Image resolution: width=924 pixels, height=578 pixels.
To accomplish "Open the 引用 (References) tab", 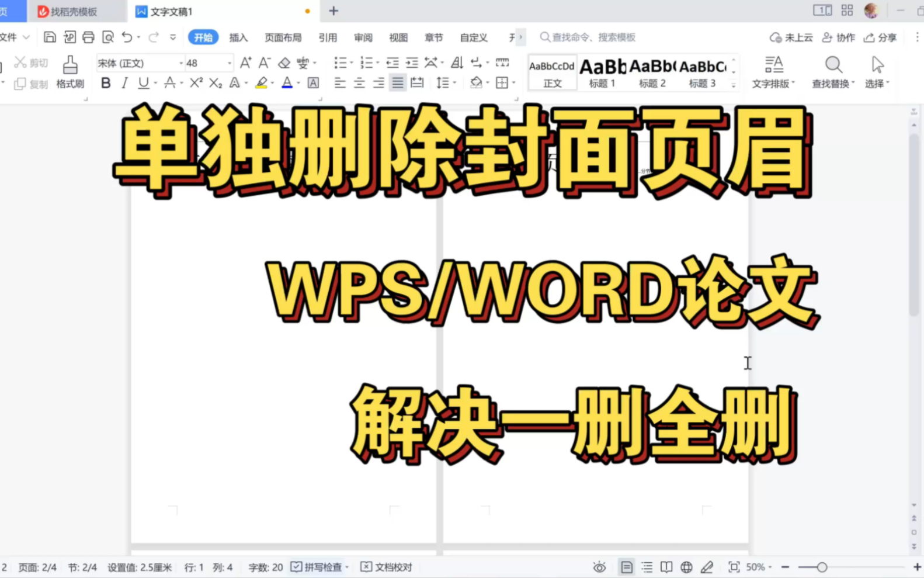I will pos(328,37).
